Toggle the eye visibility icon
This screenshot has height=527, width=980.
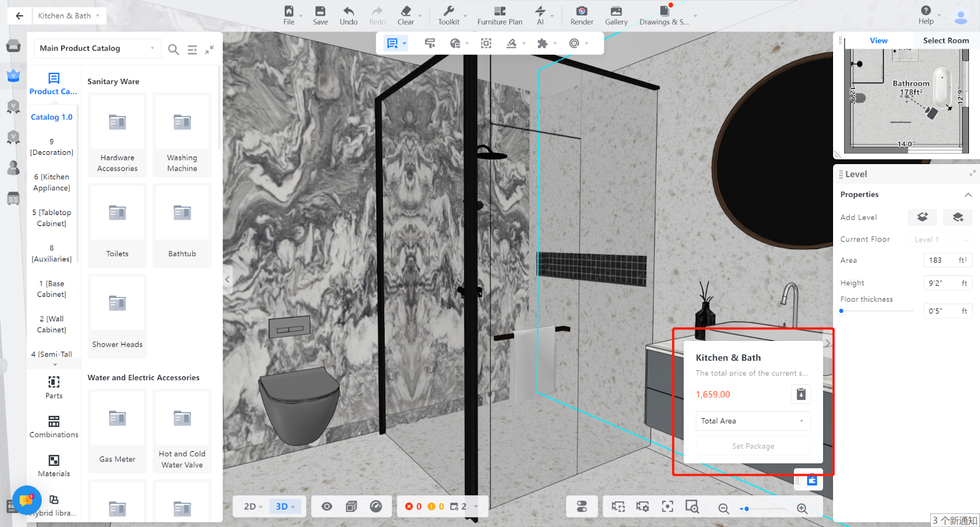tap(327, 506)
